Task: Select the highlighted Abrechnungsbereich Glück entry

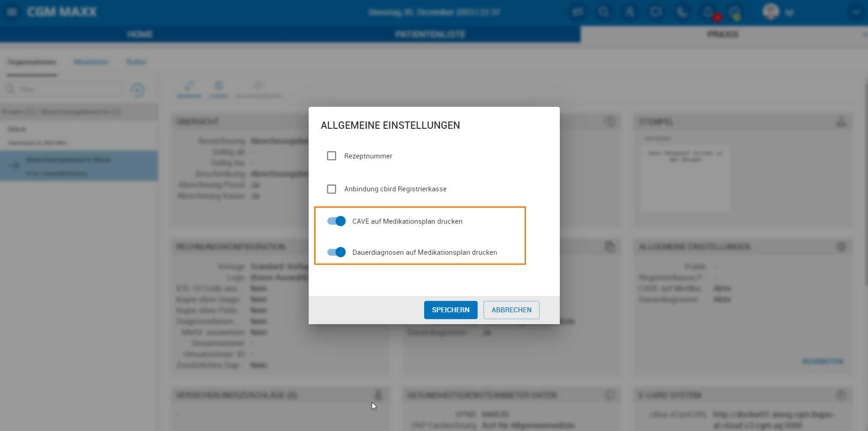Action: pyautogui.click(x=79, y=166)
